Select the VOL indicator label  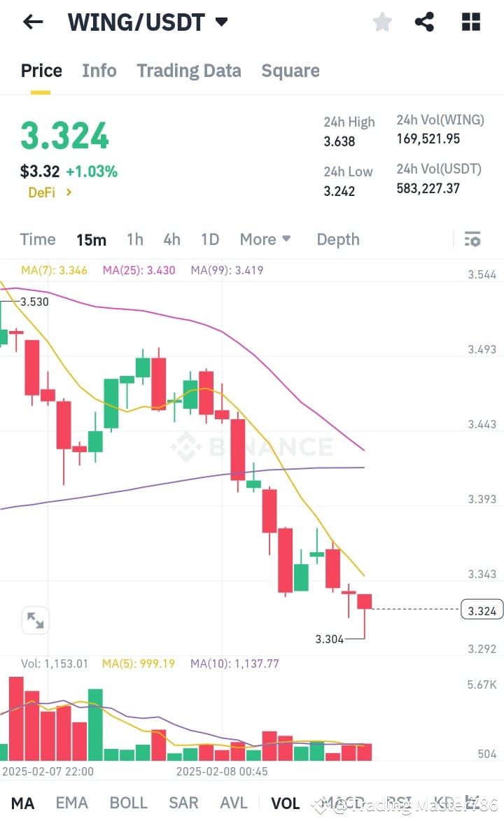[x=284, y=803]
